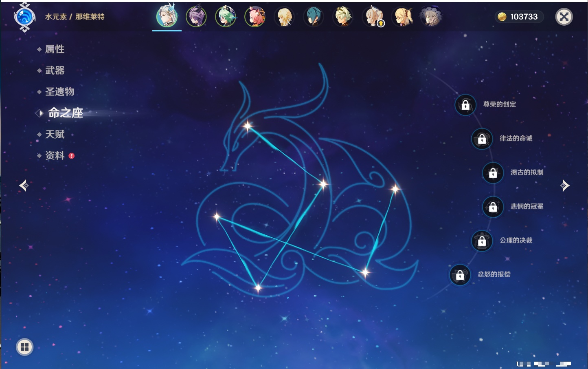
Task: Go to previous character with left arrow
Action: coord(24,186)
